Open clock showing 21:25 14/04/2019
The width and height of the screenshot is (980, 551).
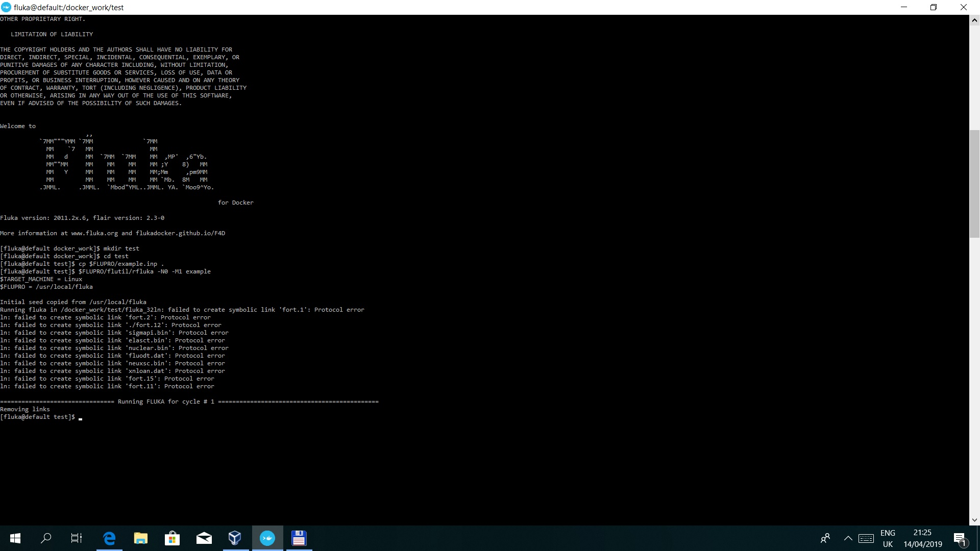(923, 538)
